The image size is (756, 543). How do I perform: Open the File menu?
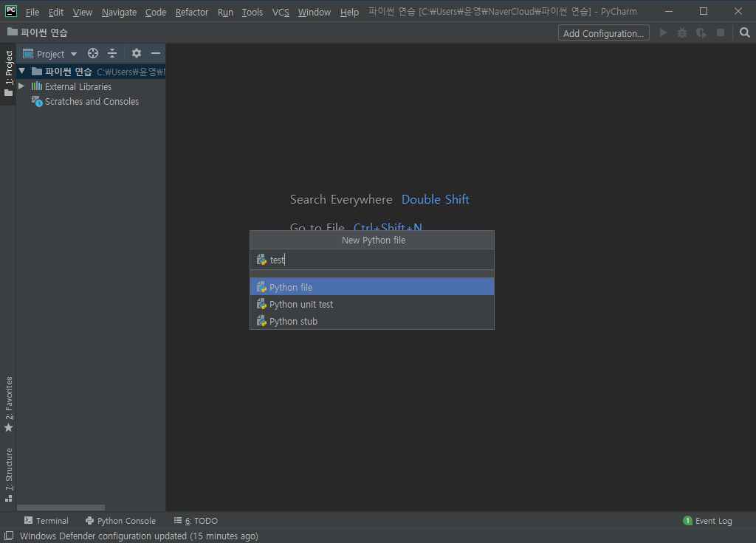point(32,12)
